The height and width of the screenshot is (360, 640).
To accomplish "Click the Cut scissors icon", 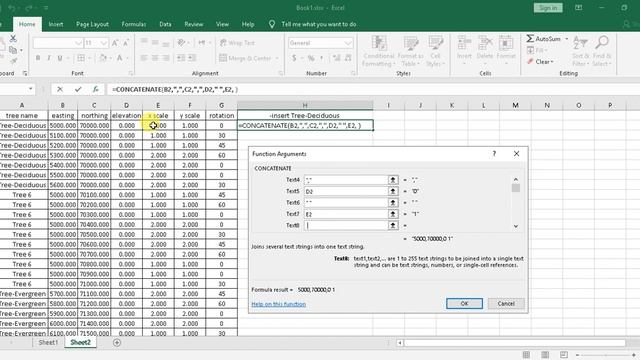I will (x=13, y=39).
